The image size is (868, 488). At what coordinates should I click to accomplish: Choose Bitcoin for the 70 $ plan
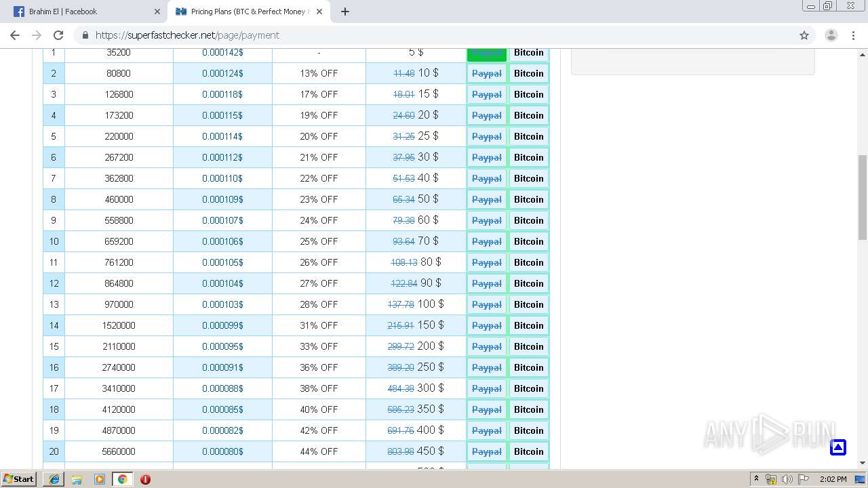[x=529, y=241]
